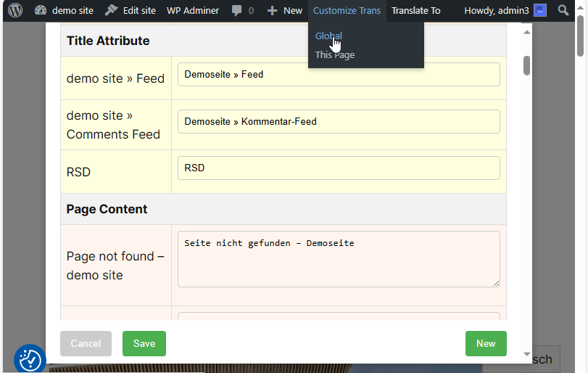Click the Edit site brush icon
This screenshot has height=373, width=588.
(111, 10)
